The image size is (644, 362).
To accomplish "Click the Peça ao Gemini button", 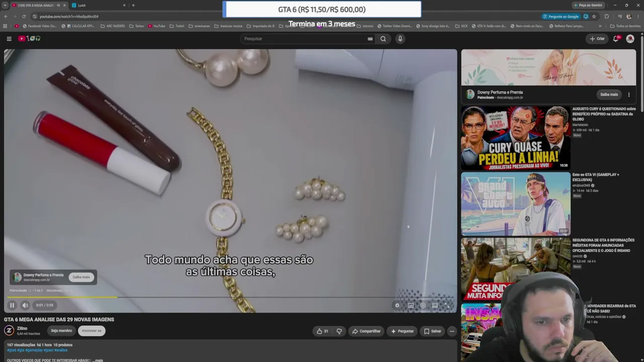I will [x=588, y=5].
